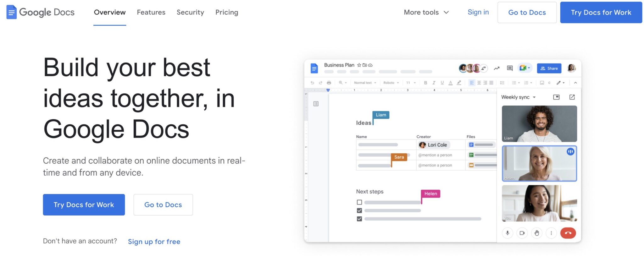Click the print icon in the toolbar
The height and width of the screenshot is (256, 644).
[329, 83]
